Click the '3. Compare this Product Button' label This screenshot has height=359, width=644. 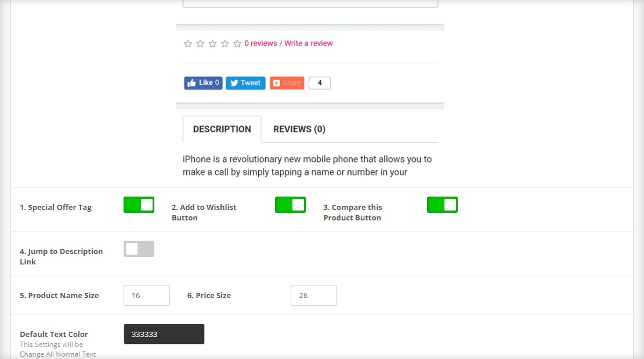(x=353, y=212)
